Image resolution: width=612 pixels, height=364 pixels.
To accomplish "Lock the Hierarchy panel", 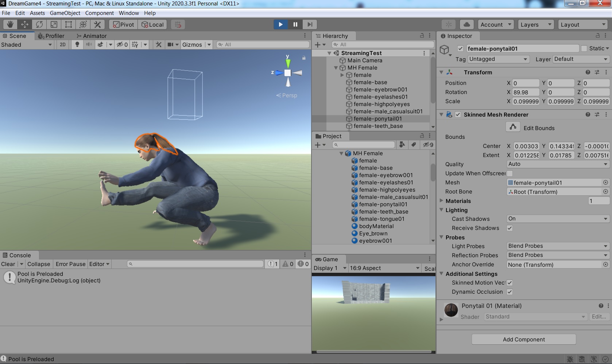I will point(422,36).
